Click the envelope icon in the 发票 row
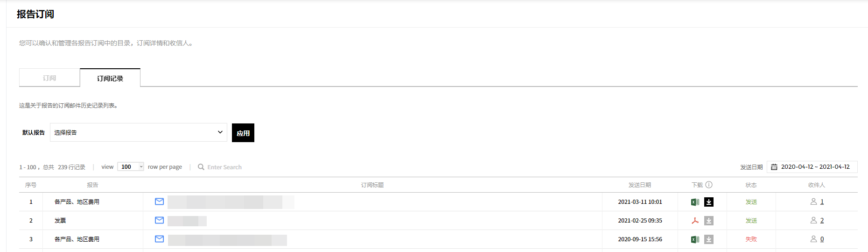Image resolution: width=868 pixels, height=252 pixels. point(159,220)
